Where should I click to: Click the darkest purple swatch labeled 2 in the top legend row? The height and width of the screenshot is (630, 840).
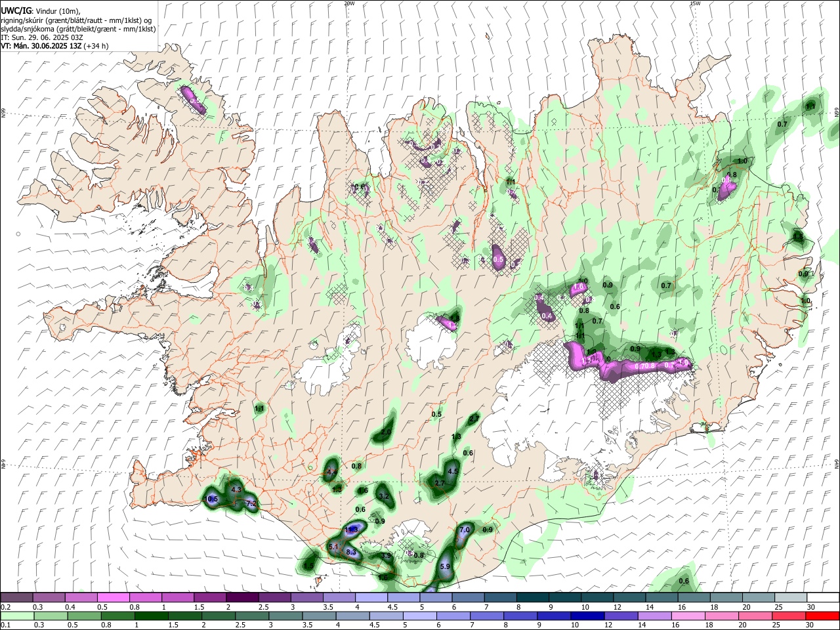tap(242, 597)
